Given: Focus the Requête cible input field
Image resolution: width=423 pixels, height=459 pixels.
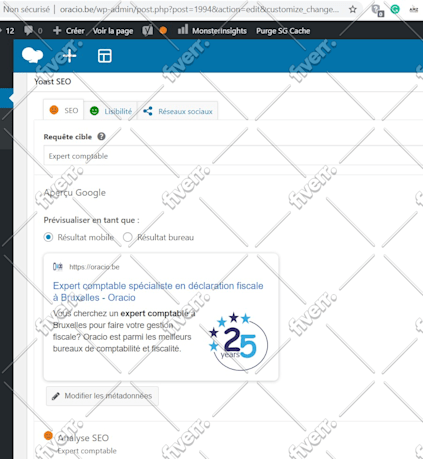Looking at the screenshot, I should [233, 156].
